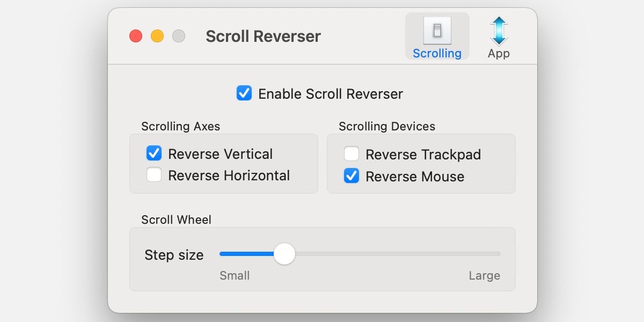Screen dimensions: 644x322
Task: Click the Scrolling Axes group label
Action: click(x=181, y=127)
